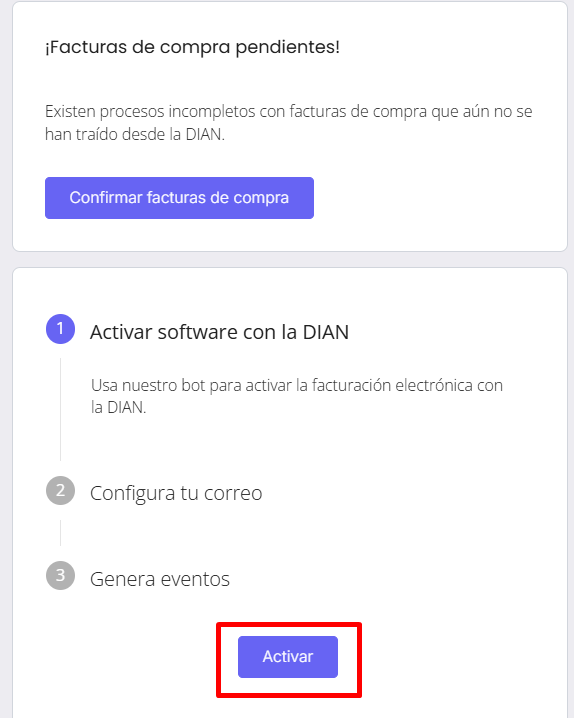Image resolution: width=574 pixels, height=718 pixels.
Task: Click the gray gap between the two cards
Action: [x=289, y=260]
